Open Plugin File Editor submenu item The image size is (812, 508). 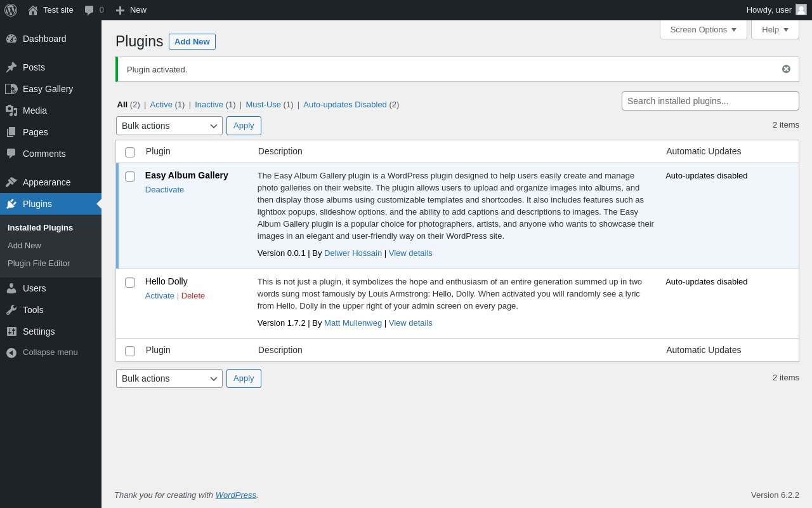pos(39,264)
